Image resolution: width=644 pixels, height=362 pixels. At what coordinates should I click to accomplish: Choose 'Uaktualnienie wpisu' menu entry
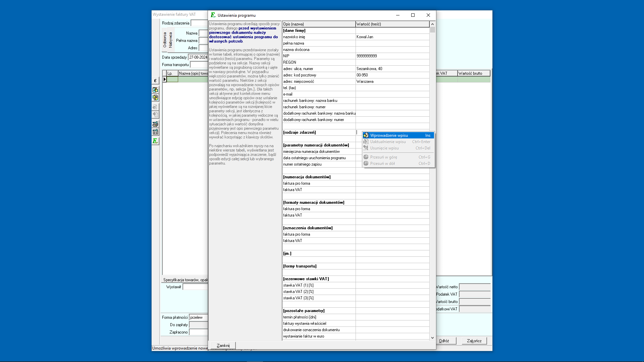[388, 142]
